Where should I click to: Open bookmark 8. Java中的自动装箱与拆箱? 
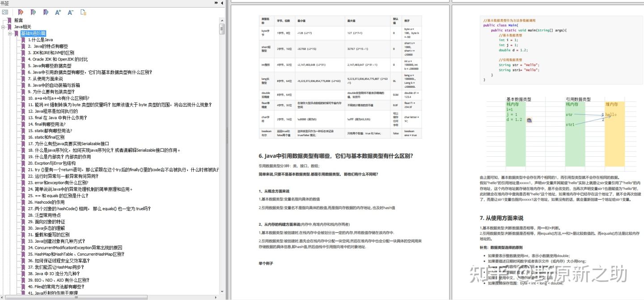coord(54,85)
